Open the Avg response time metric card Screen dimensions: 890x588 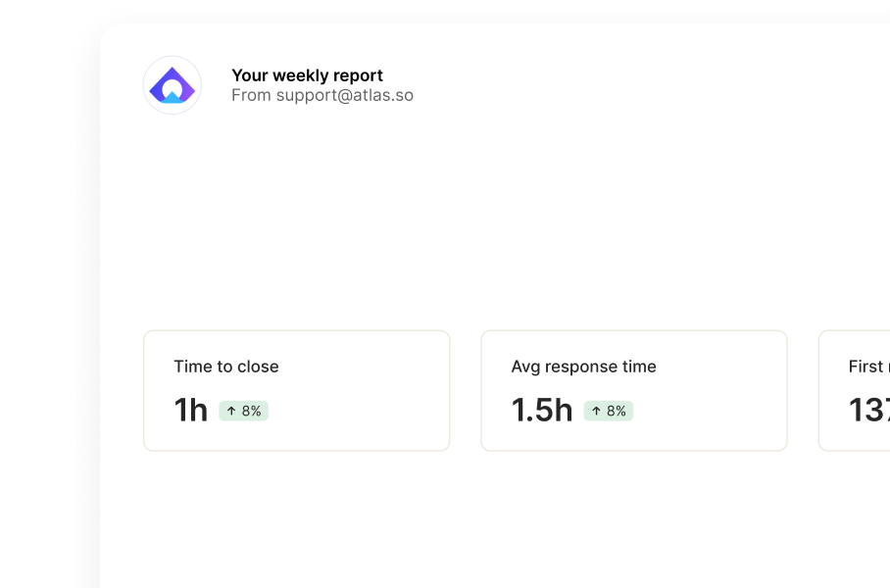(634, 390)
